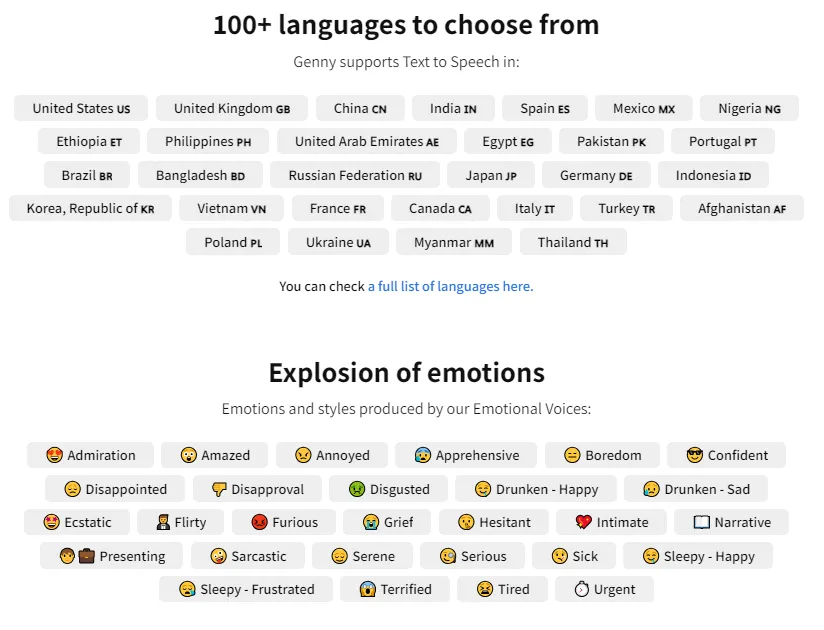824x630 pixels.
Task: Choose the Disapproval thumbs-down emotion
Action: [x=257, y=488]
